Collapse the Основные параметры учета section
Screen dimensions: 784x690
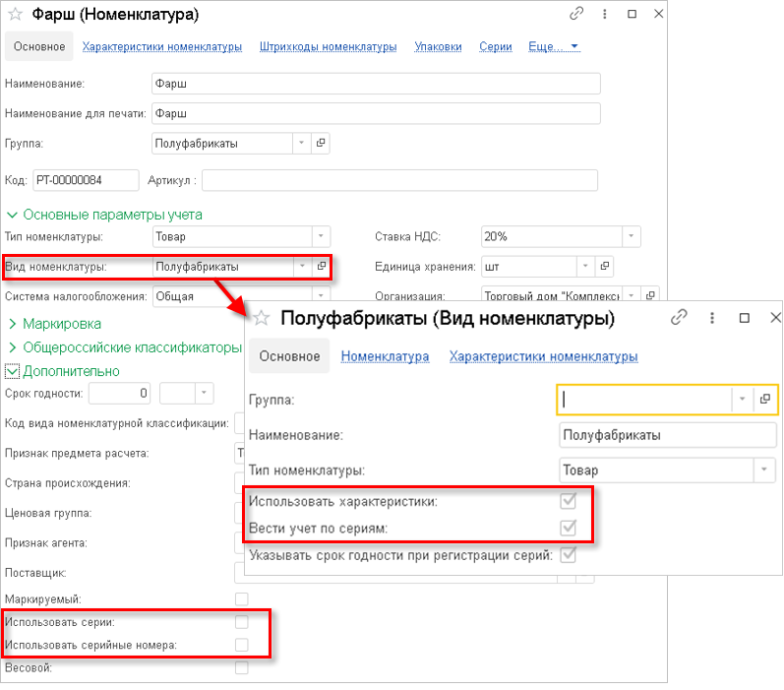click(x=14, y=214)
